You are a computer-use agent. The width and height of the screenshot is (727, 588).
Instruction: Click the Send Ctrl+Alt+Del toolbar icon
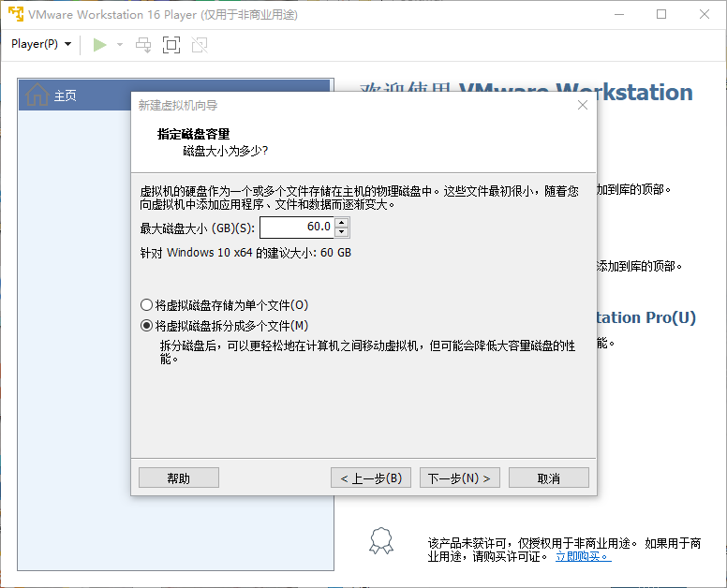tap(143, 45)
